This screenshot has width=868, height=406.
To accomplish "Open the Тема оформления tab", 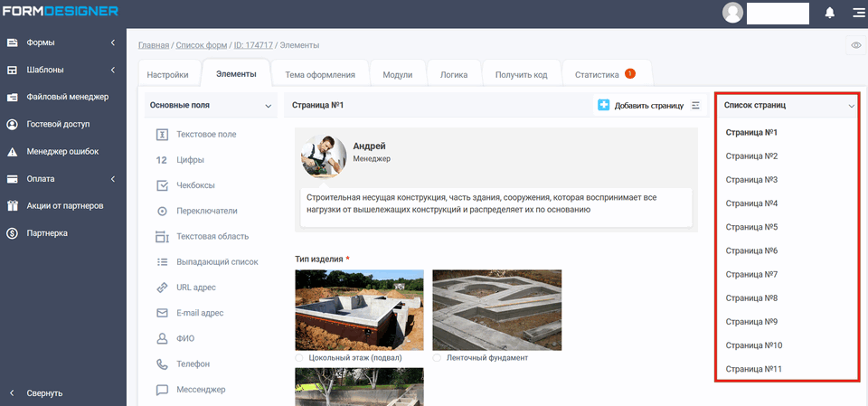I will click(320, 75).
